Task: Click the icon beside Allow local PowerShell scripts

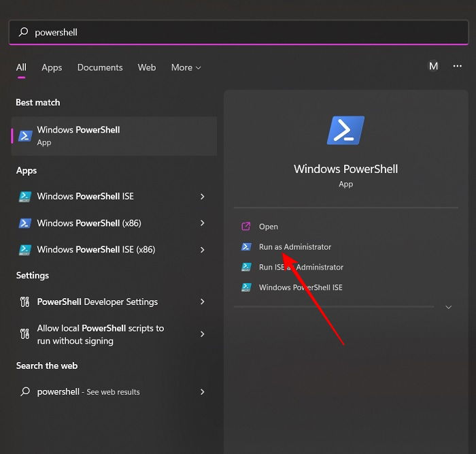Action: pos(24,334)
